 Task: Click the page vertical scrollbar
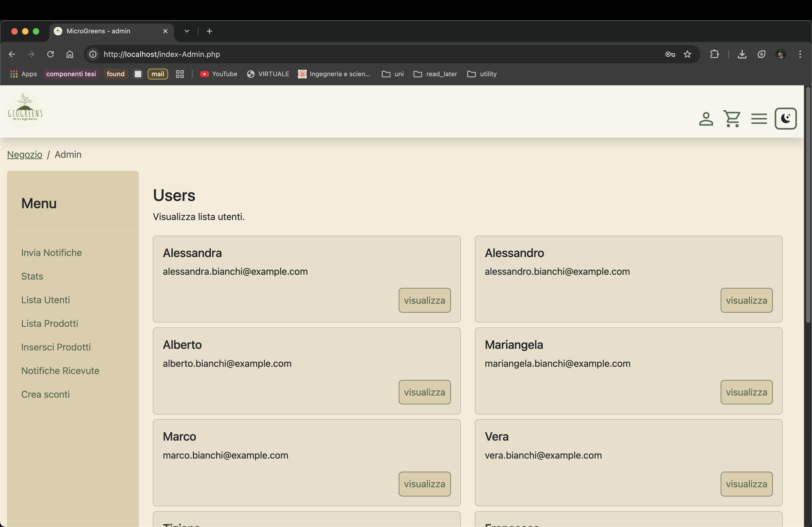point(807,204)
